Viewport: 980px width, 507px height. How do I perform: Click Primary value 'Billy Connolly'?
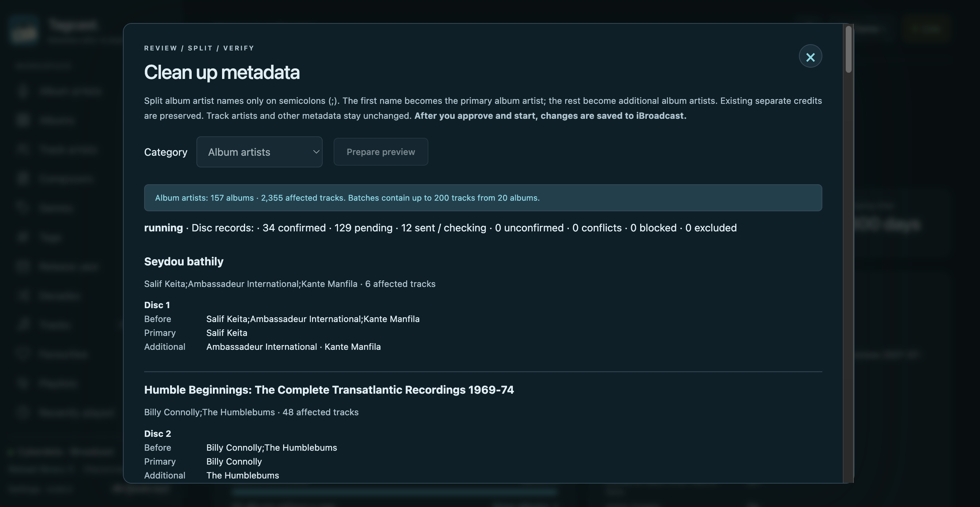[x=234, y=462]
